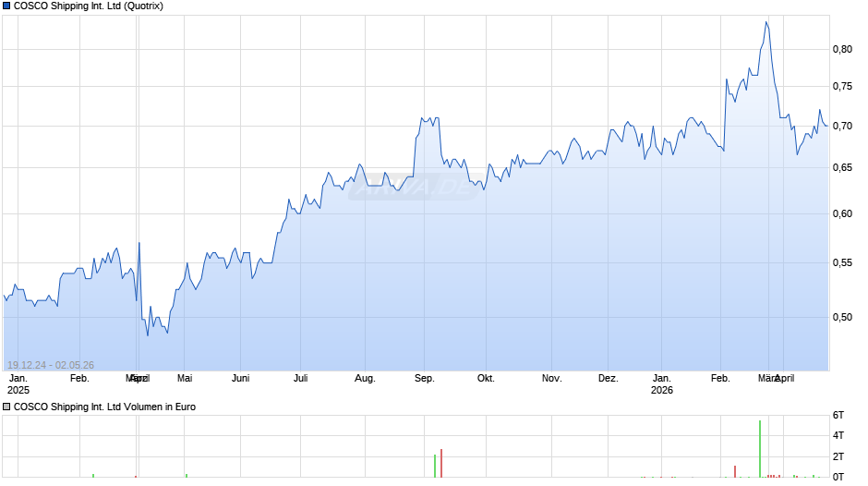This screenshot has width=868, height=486.
Task: Click the 0T volume axis label
Action: click(x=838, y=477)
